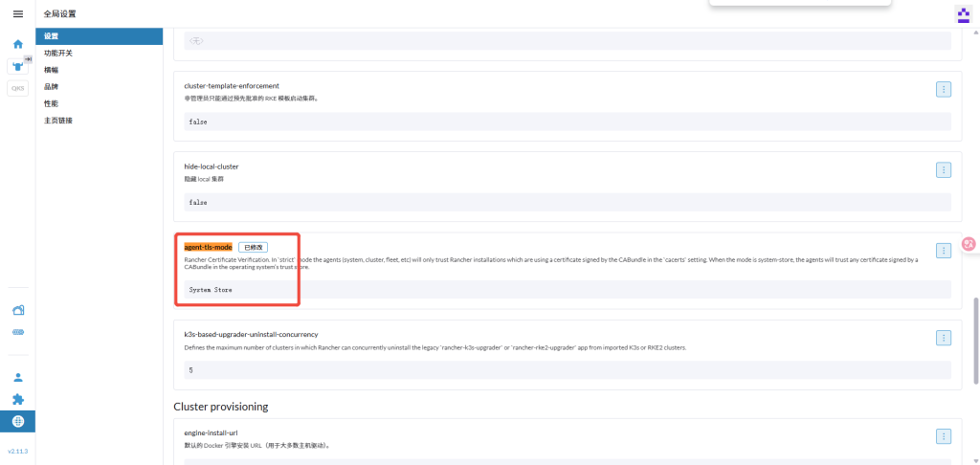This screenshot has width=980, height=465.
Task: Open the local cluster bull icon
Action: (17, 66)
